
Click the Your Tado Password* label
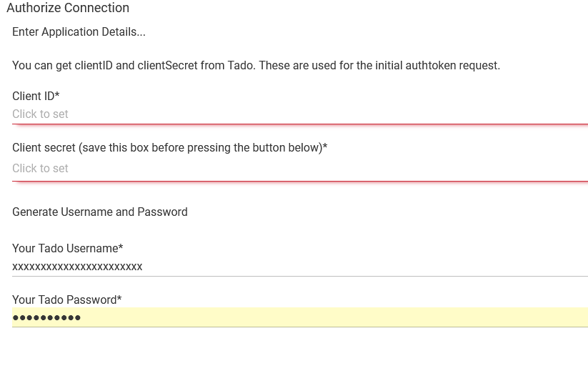[66, 300]
